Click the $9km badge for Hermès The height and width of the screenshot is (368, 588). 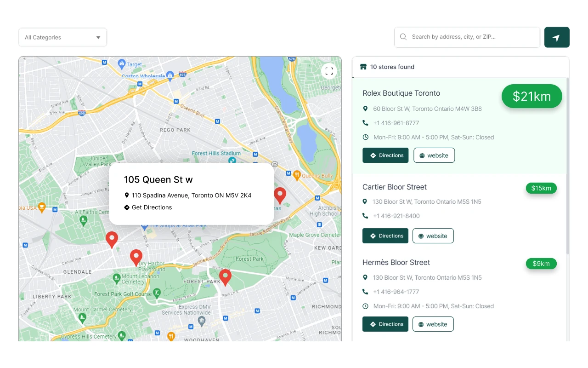coord(541,264)
